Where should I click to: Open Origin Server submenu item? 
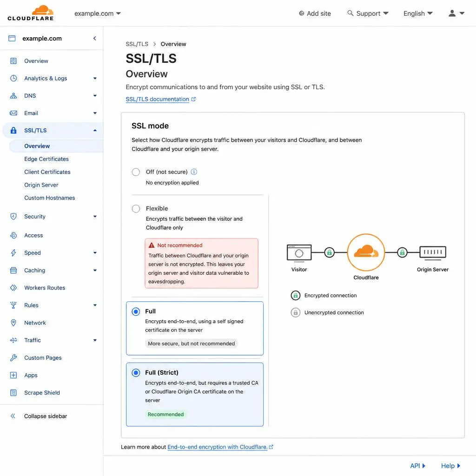(41, 185)
